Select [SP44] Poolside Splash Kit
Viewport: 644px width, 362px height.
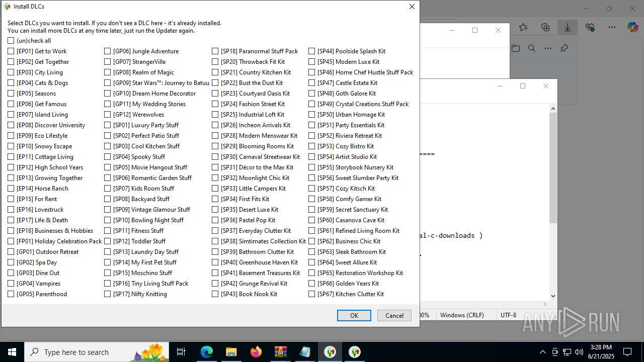tap(312, 51)
